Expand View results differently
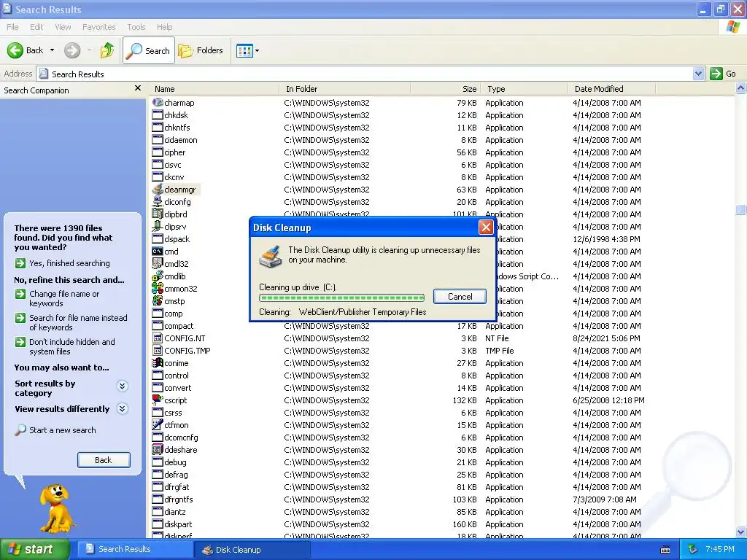Image resolution: width=747 pixels, height=560 pixels. click(123, 408)
